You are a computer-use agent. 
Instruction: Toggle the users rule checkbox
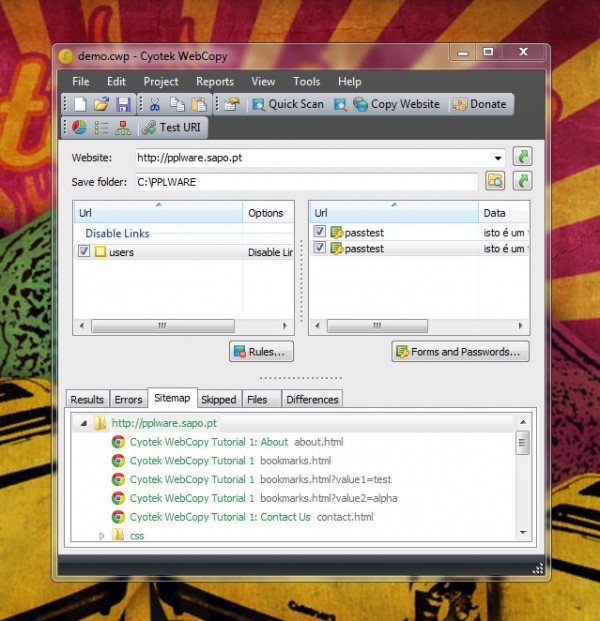(x=84, y=251)
